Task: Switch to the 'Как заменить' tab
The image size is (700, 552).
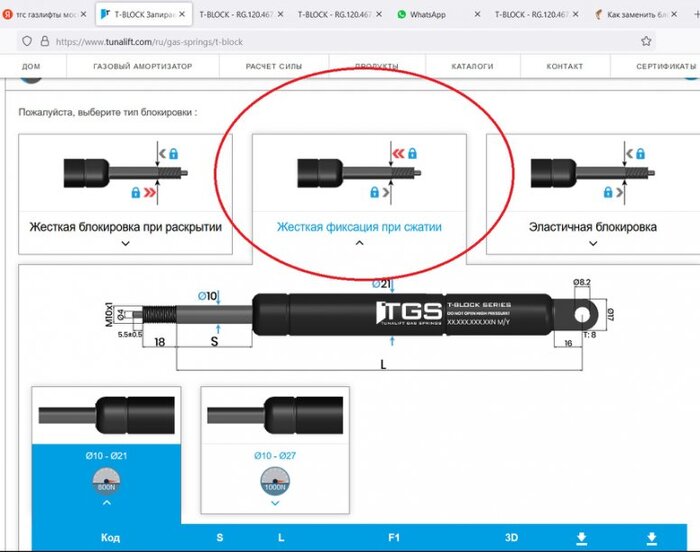Action: coord(637,14)
